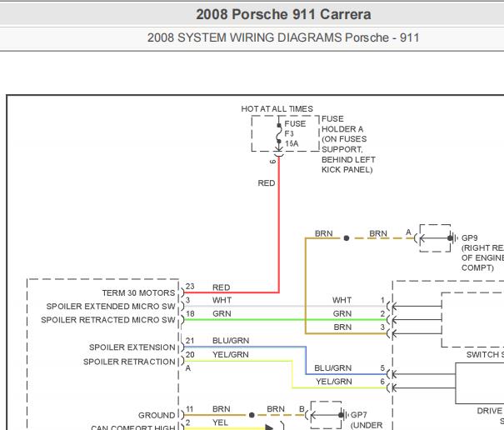Click pin number '23' on the RED wire
Screen dimensions: 504x430
tap(190, 286)
